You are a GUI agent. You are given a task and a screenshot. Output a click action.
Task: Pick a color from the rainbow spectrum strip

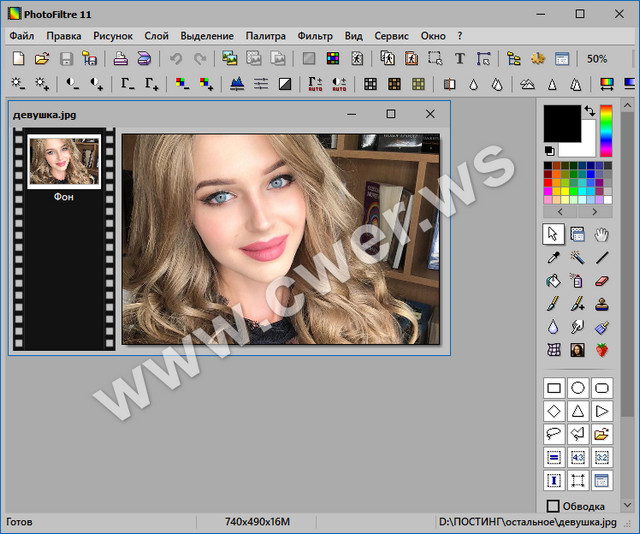606,131
